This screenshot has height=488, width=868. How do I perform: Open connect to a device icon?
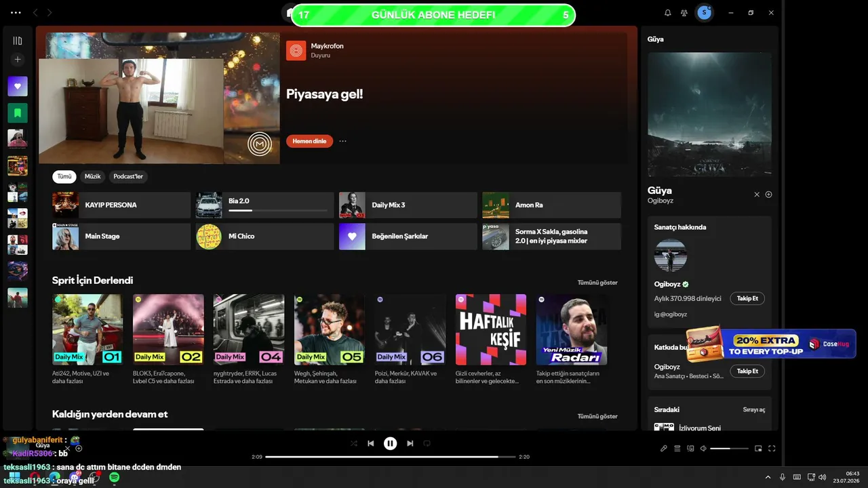690,448
